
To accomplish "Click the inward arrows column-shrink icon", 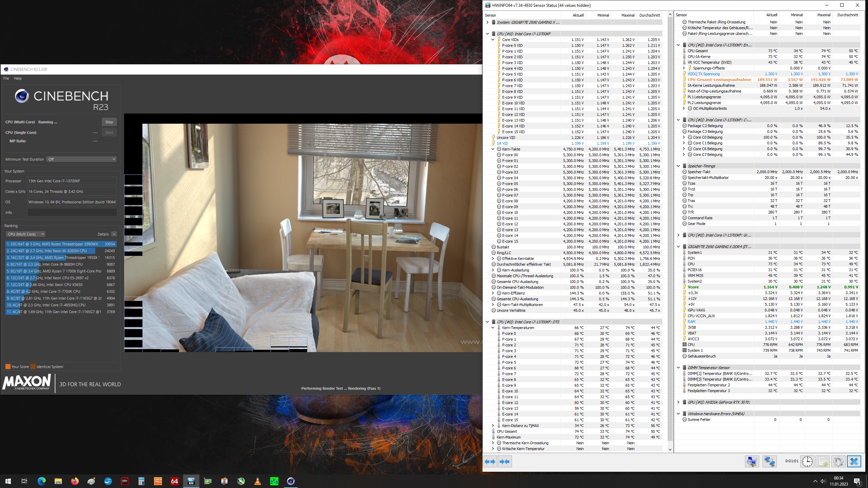I will pos(504,462).
